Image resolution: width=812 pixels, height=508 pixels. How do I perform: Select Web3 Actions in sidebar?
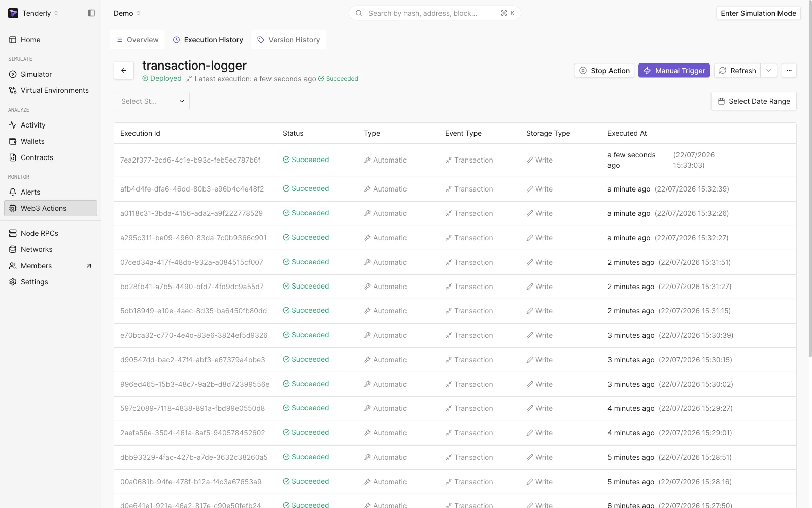tap(51, 208)
